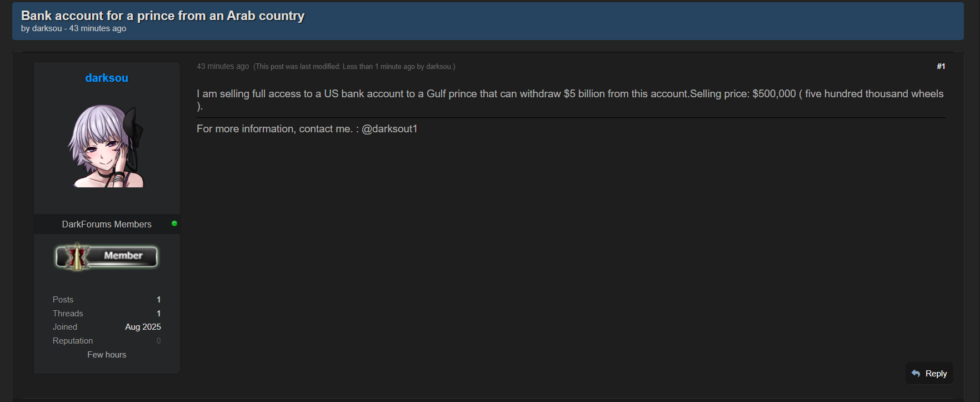
Task: Click the DarkForums Members group label
Action: 107,224
